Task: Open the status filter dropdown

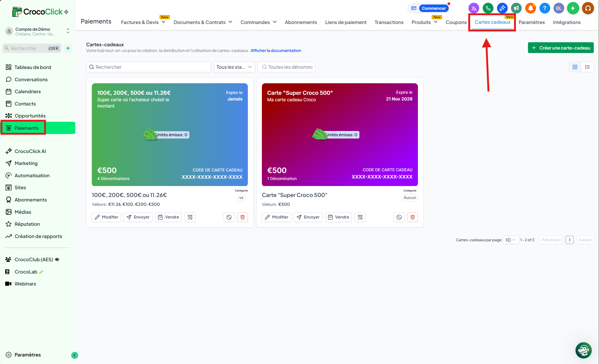Action: tap(234, 67)
